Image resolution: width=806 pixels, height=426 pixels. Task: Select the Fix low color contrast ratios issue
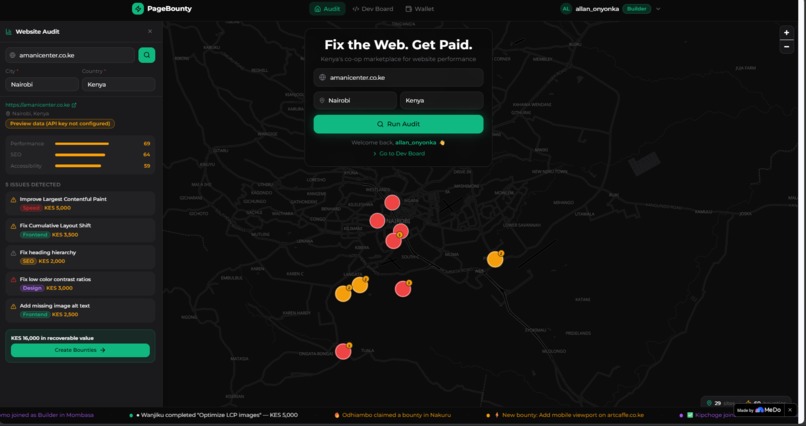tap(80, 284)
